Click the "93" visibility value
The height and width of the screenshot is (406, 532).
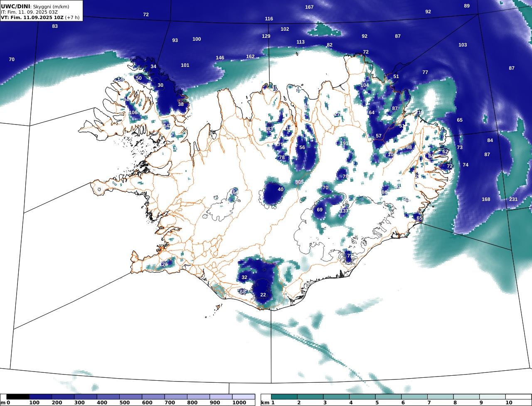(175, 40)
